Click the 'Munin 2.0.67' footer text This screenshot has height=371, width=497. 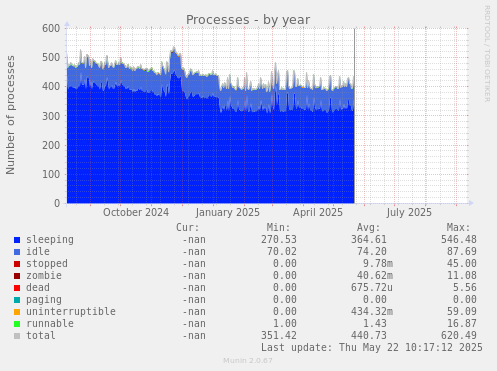248,361
